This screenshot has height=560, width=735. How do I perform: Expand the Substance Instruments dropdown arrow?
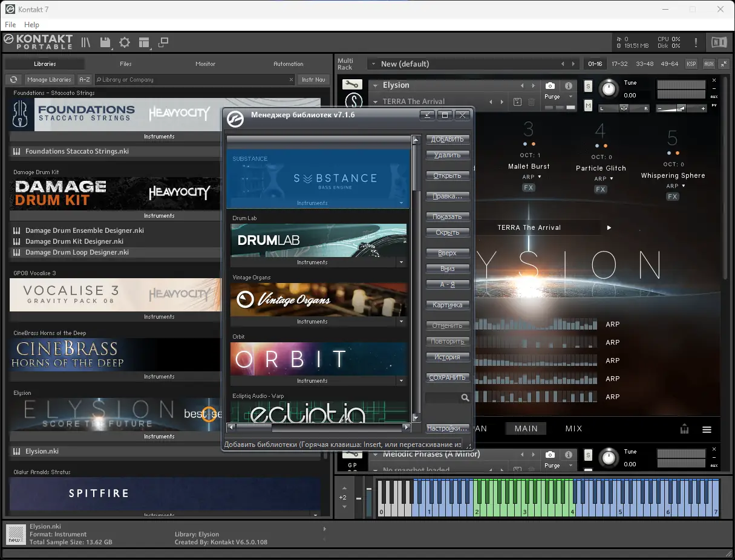click(402, 203)
